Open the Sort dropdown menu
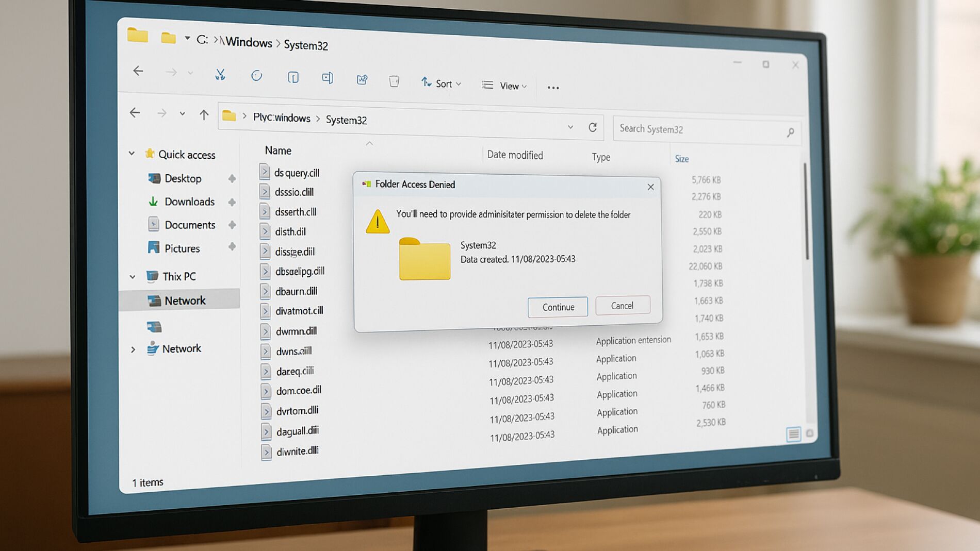 pos(442,83)
